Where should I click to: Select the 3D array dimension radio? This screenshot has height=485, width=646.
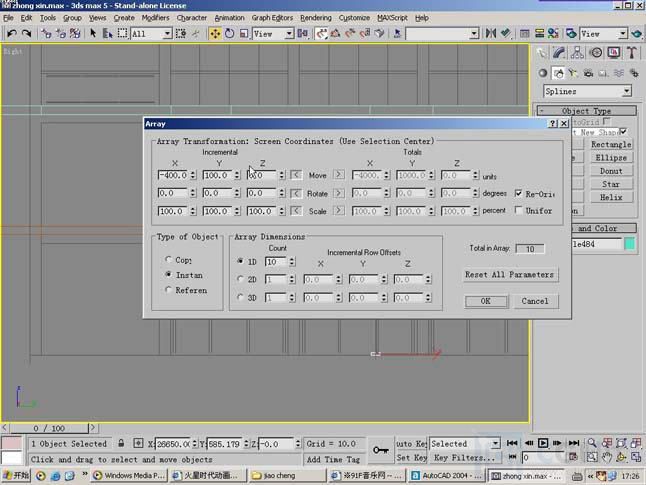coord(240,297)
